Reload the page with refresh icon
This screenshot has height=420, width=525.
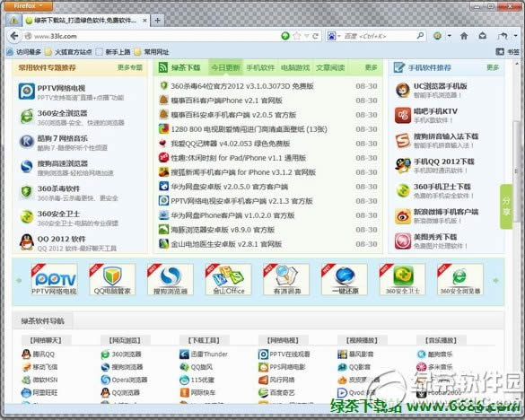(x=315, y=36)
